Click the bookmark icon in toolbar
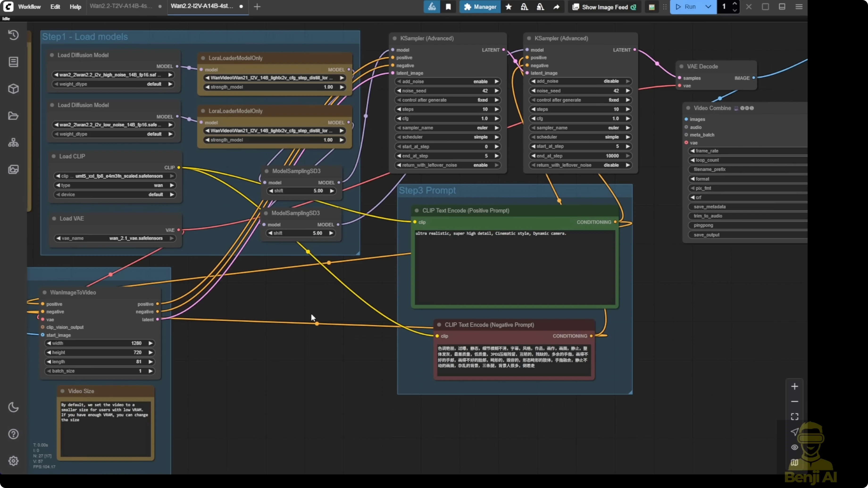The image size is (868, 488). click(448, 7)
